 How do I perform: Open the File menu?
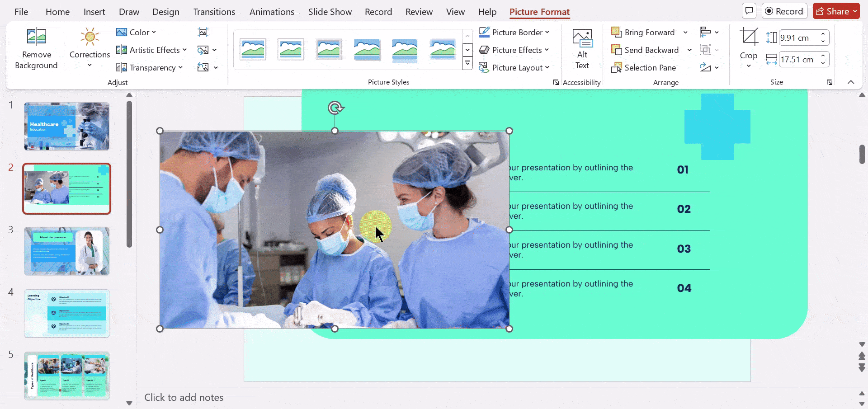[x=21, y=12]
